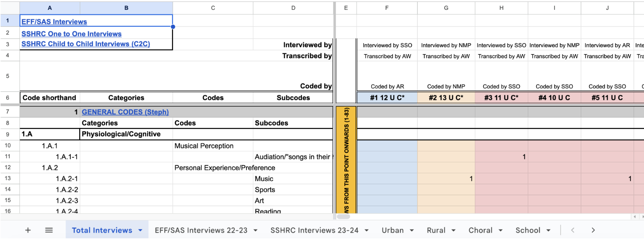Open School tab dropdown arrow
This screenshot has width=644, height=243.
[x=548, y=230]
